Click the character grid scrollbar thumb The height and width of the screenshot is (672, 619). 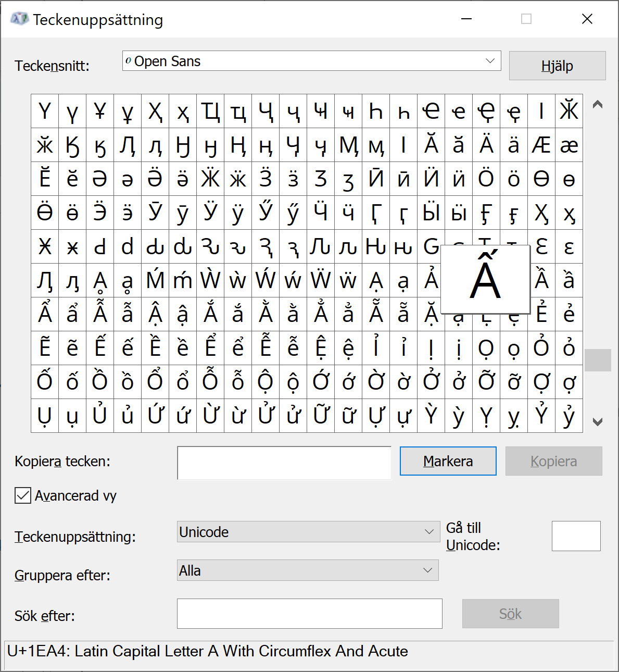598,360
